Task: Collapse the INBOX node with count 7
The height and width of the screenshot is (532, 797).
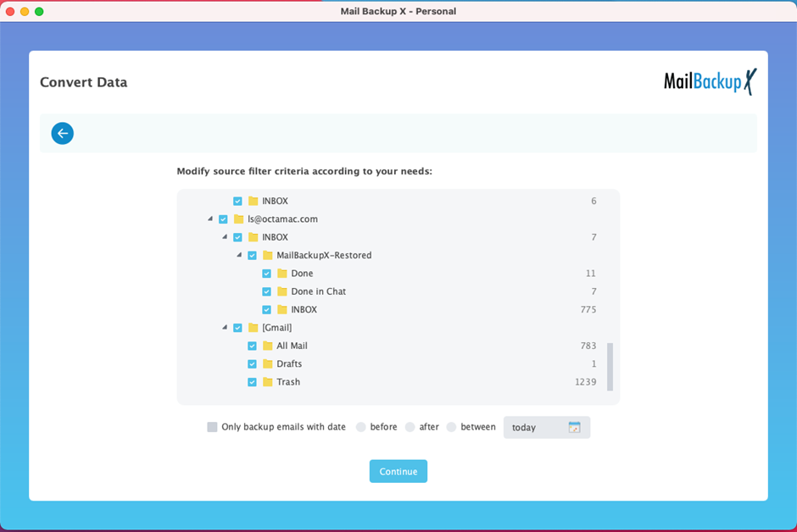Action: [x=225, y=237]
